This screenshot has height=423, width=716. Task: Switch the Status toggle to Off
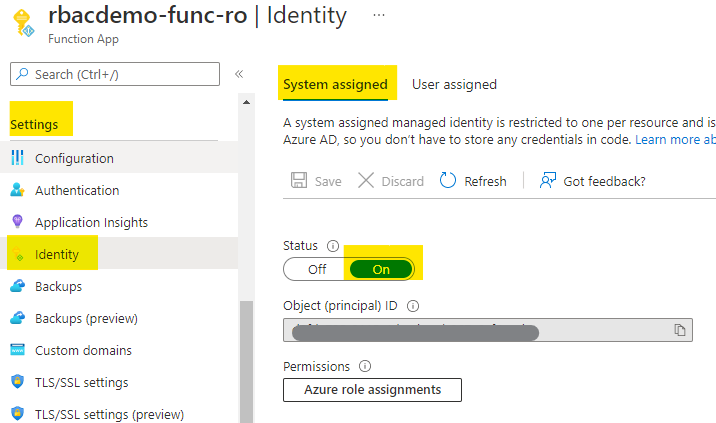[x=316, y=269]
